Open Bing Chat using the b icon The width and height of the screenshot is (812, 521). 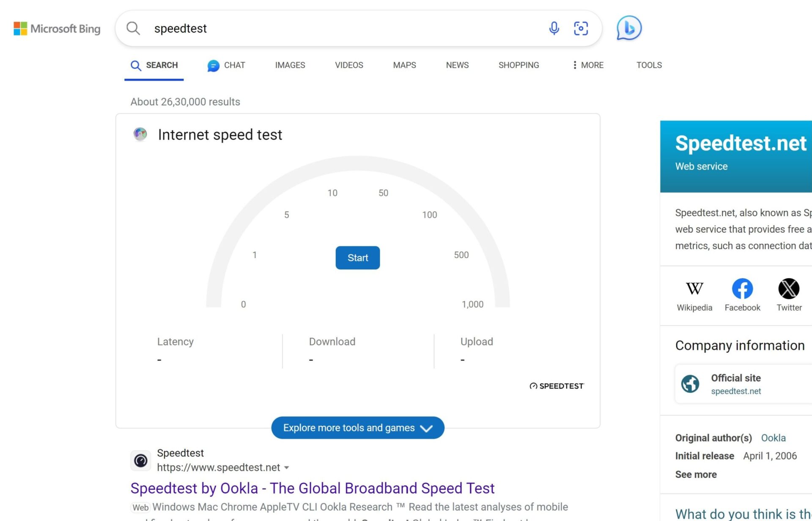pos(628,28)
